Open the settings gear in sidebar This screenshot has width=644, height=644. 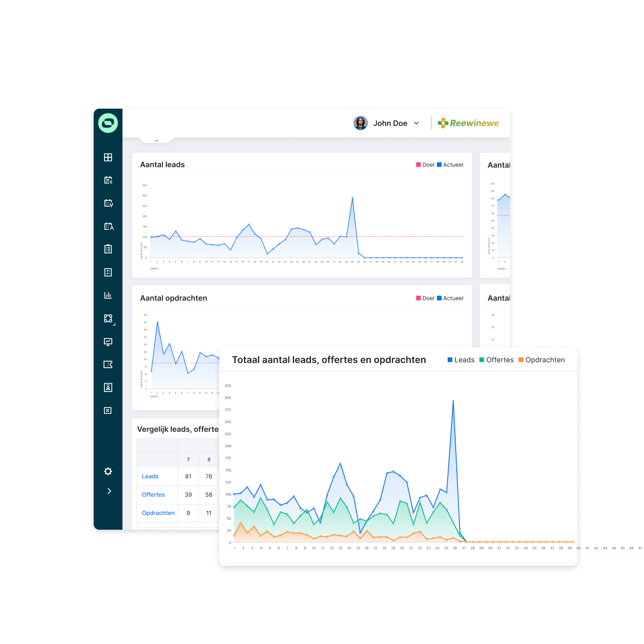[108, 471]
